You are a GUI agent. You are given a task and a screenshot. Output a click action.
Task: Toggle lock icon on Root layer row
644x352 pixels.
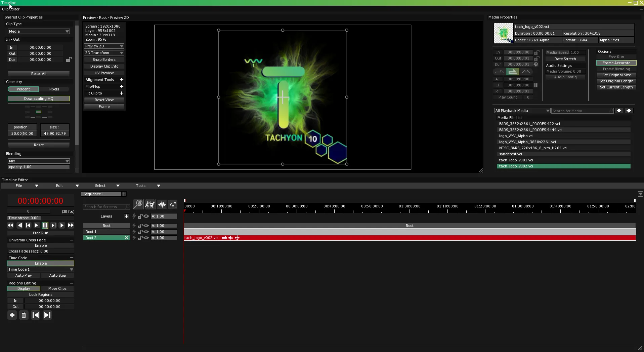coord(140,226)
